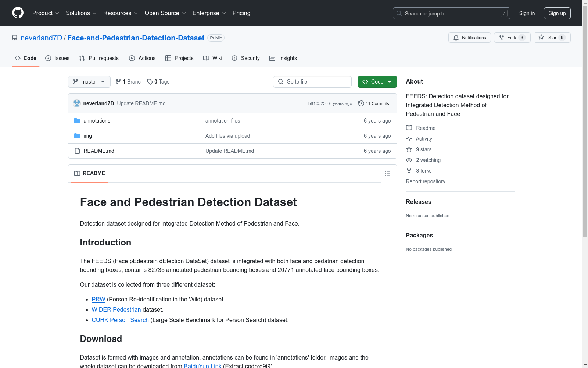Click the repository book icon beside neverland7D
The height and width of the screenshot is (368, 588).
pos(15,38)
